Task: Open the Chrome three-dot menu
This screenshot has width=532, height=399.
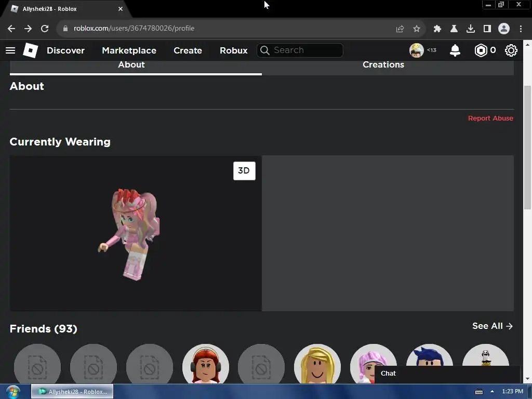Action: (521, 29)
